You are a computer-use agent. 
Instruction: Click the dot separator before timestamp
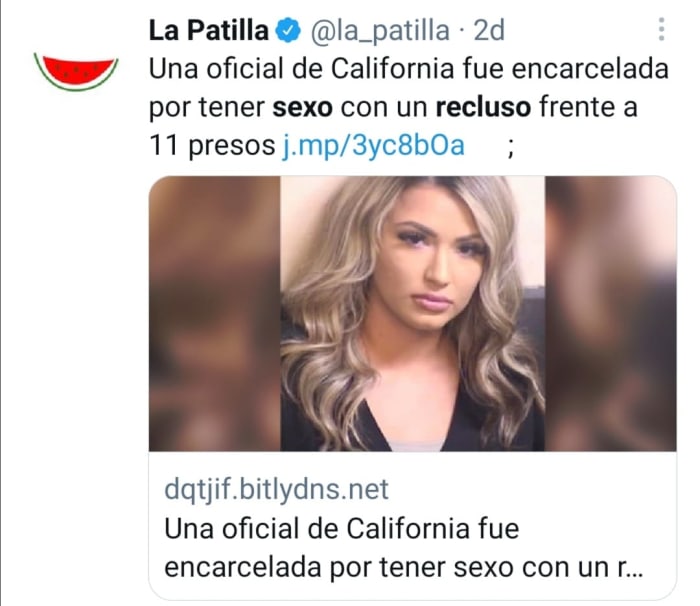(462, 31)
